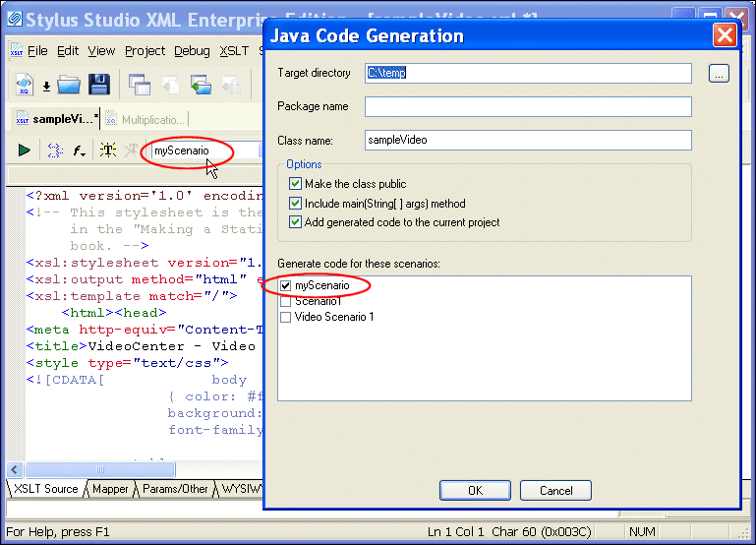Image resolution: width=756 pixels, height=545 pixels.
Task: Click the function 'f' toolbar icon
Action: 79,151
